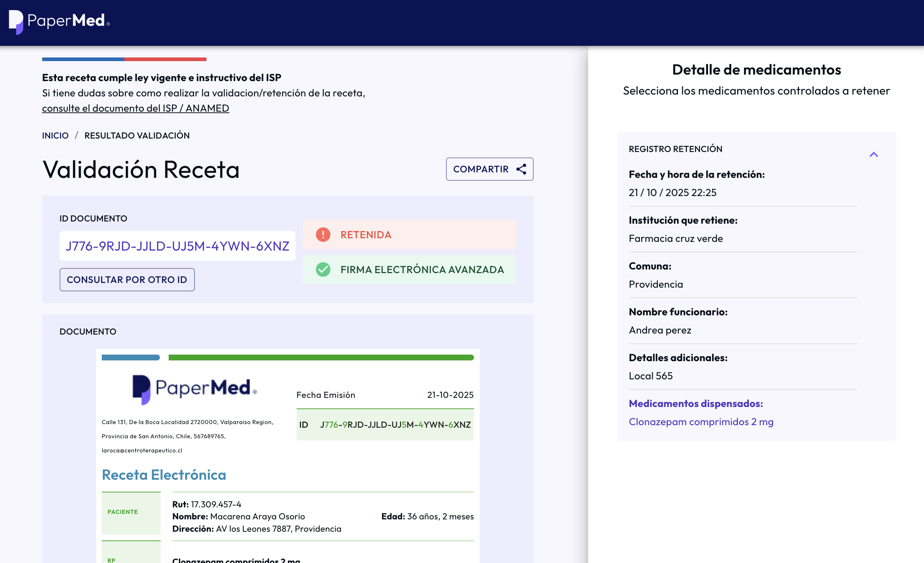Click the Receta Electrónica heading

point(164,475)
